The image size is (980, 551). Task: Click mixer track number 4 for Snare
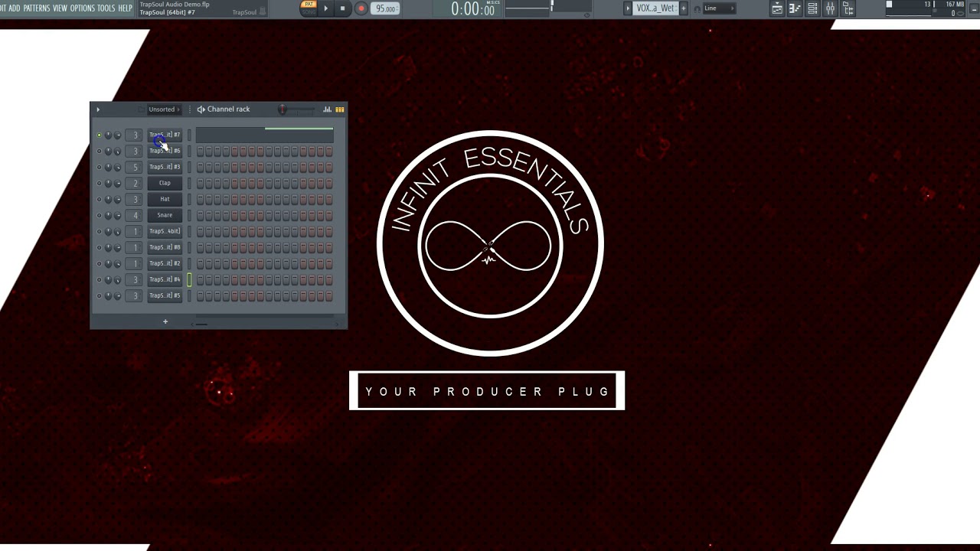pos(135,215)
